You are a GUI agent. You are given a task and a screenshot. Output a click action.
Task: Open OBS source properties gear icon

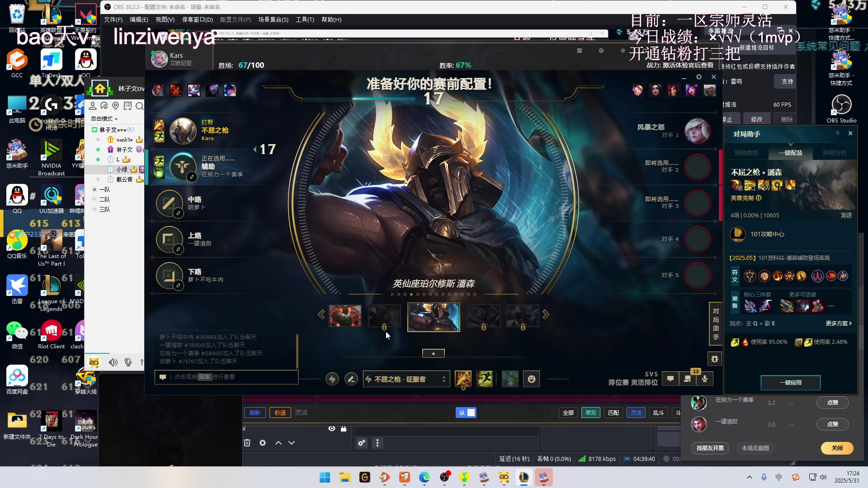click(263, 443)
